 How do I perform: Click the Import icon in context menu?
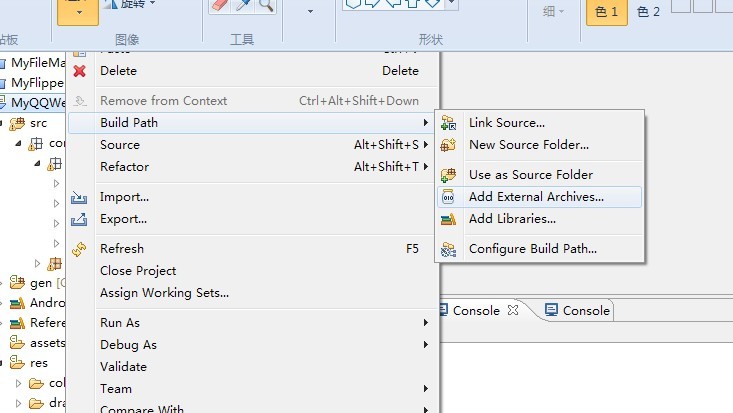click(x=79, y=197)
